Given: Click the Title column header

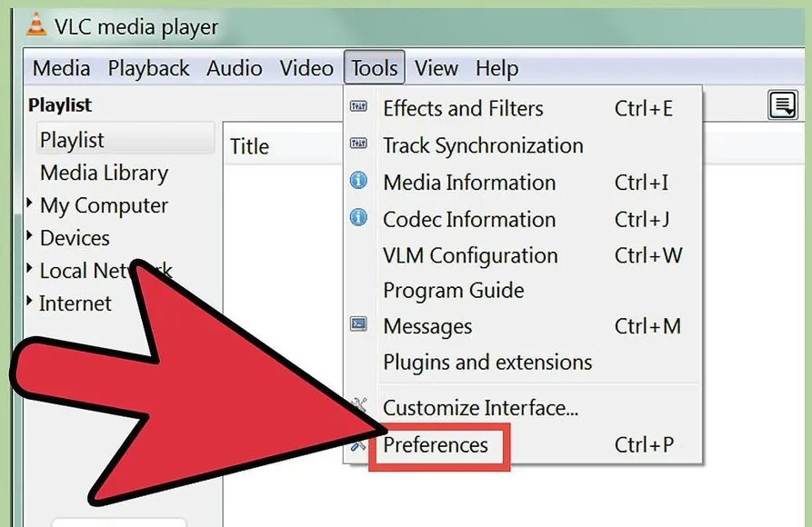Looking at the screenshot, I should 249,146.
